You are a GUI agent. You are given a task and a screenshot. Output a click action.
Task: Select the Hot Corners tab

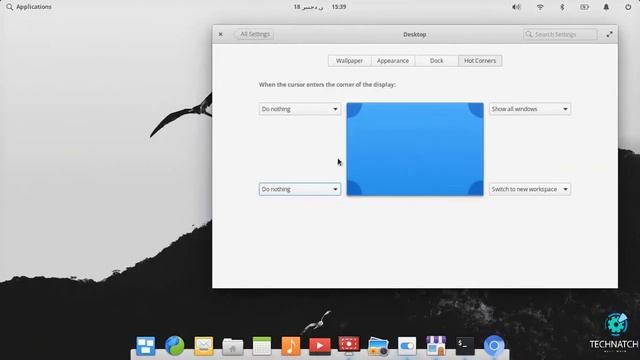(480, 60)
